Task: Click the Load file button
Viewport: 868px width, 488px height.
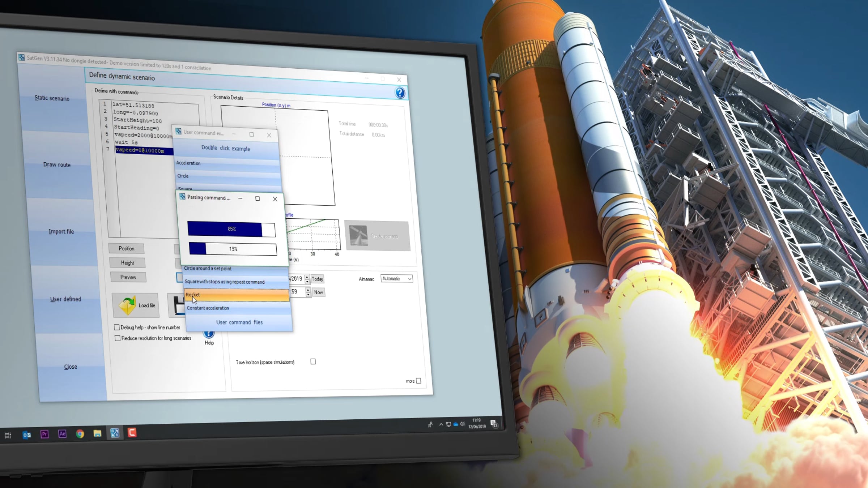Action: tap(136, 305)
